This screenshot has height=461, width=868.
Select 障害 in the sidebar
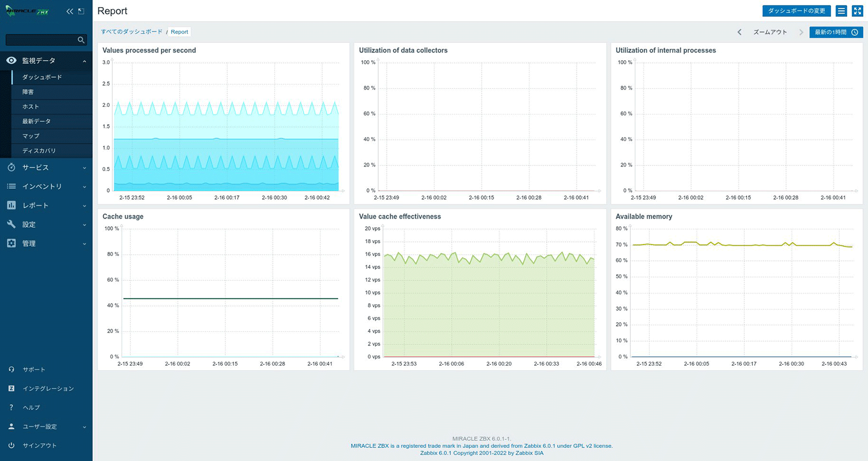click(28, 92)
